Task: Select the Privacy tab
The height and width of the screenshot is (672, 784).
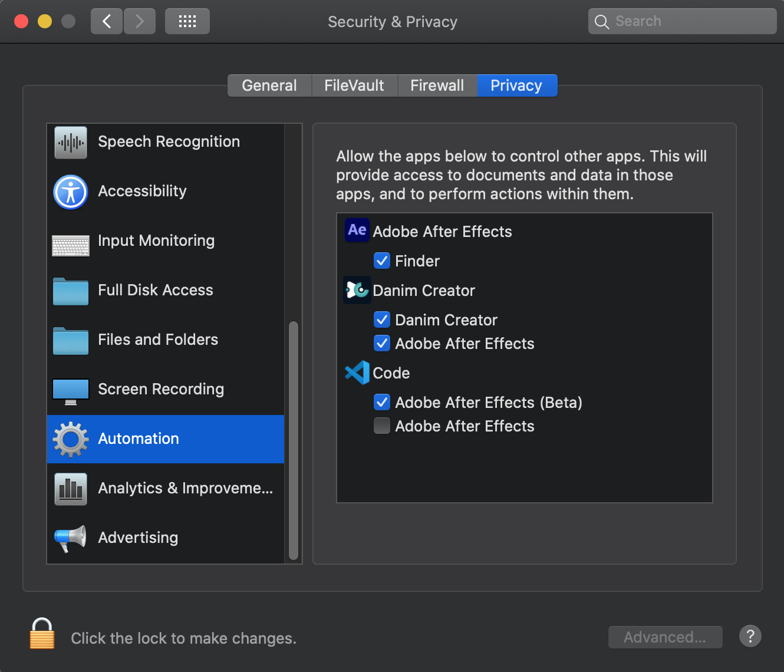Action: (516, 85)
